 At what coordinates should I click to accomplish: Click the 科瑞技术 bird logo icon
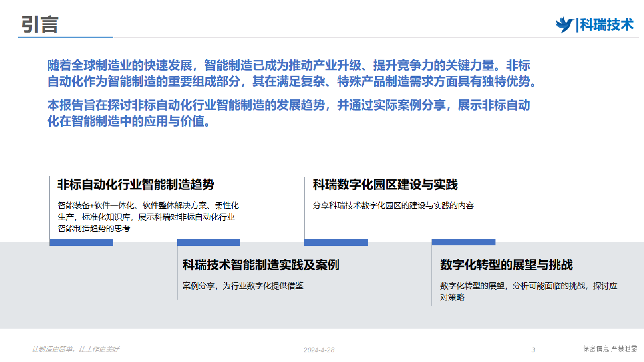click(x=565, y=25)
